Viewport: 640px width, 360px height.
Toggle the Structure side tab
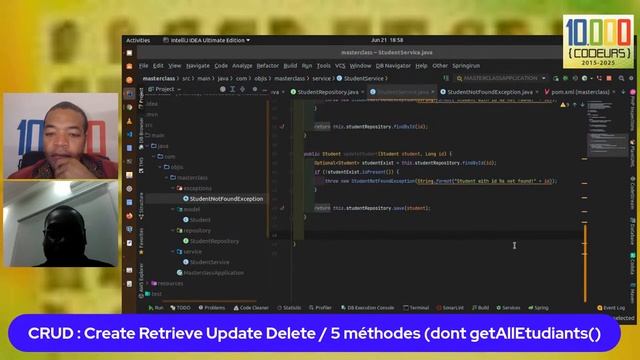(x=141, y=206)
